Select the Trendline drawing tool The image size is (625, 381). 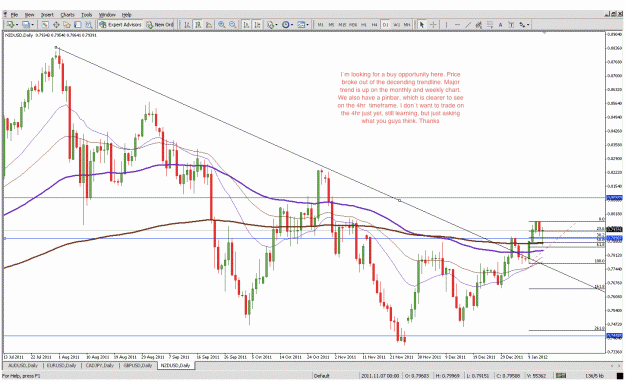coord(468,25)
